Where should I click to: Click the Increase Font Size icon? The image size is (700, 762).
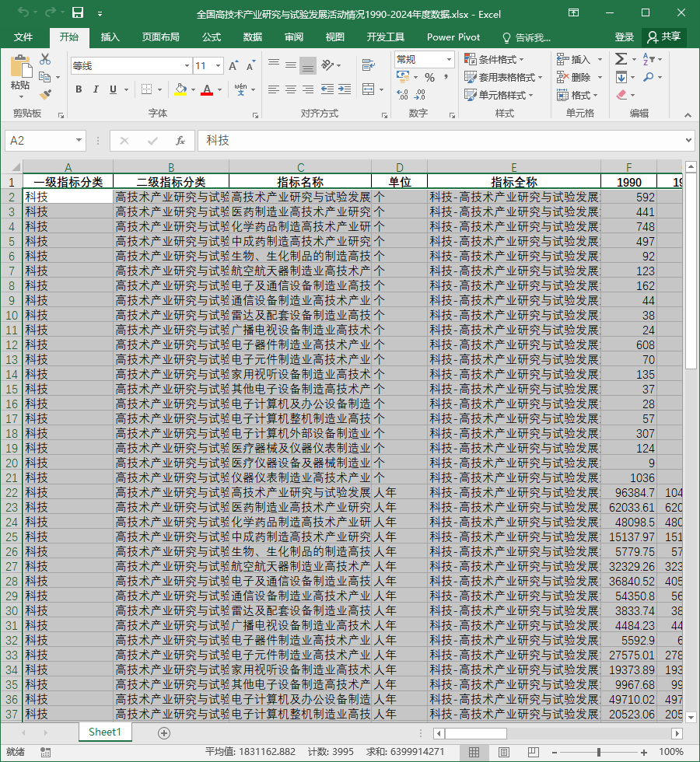pos(234,65)
